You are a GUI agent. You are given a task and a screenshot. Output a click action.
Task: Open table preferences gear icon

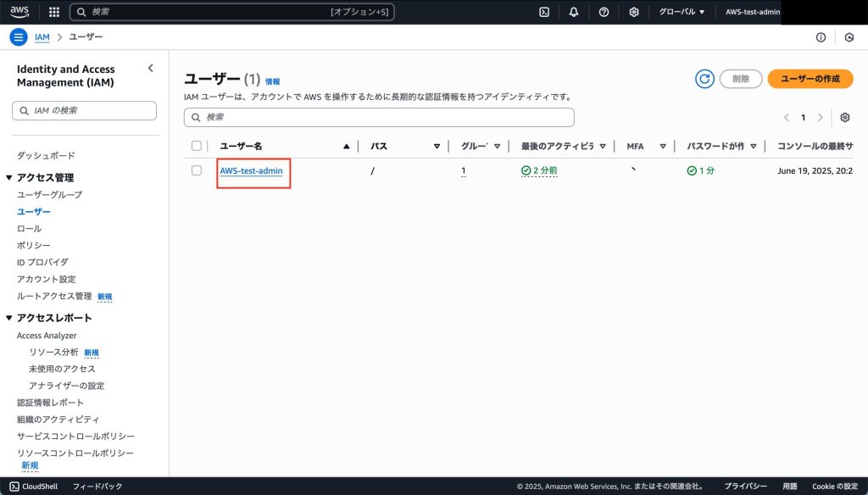(x=845, y=117)
